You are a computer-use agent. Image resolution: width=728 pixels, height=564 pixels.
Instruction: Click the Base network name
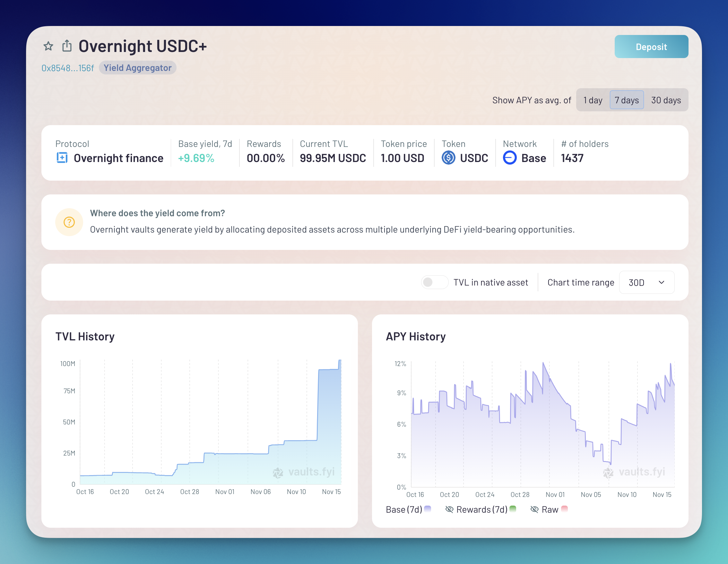534,158
